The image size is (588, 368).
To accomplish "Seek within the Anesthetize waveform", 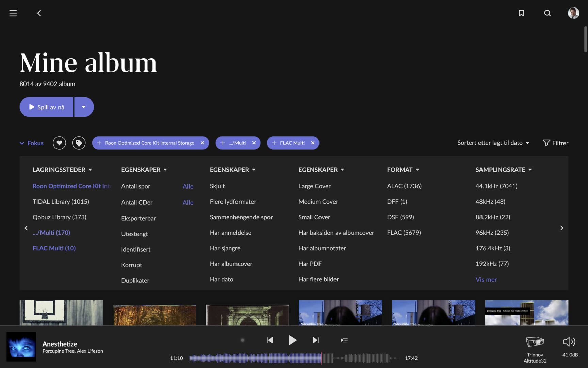I will [x=293, y=358].
